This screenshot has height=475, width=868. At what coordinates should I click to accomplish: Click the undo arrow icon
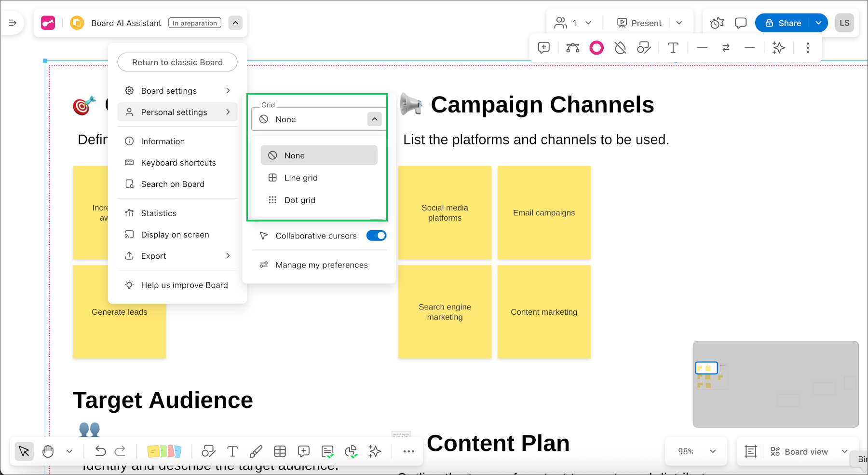[x=100, y=451]
